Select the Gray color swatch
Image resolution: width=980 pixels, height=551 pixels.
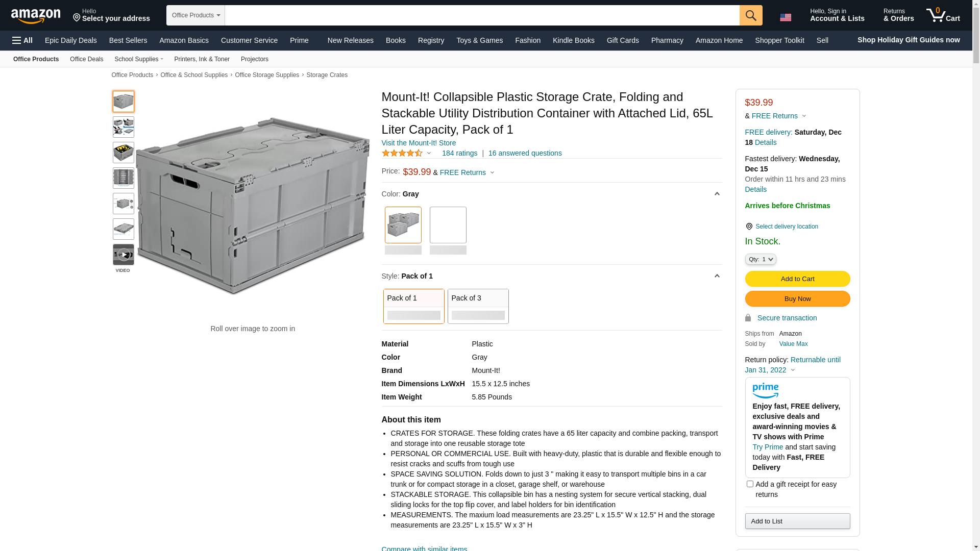(403, 225)
